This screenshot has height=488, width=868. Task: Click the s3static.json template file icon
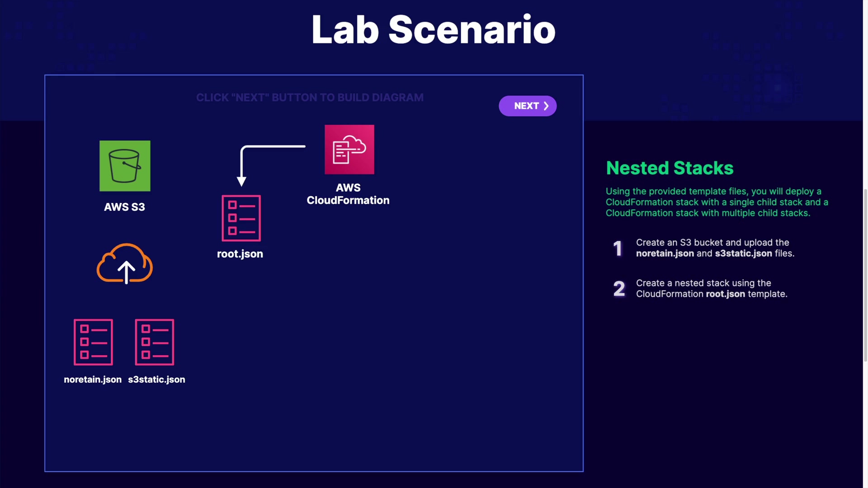pyautogui.click(x=154, y=342)
